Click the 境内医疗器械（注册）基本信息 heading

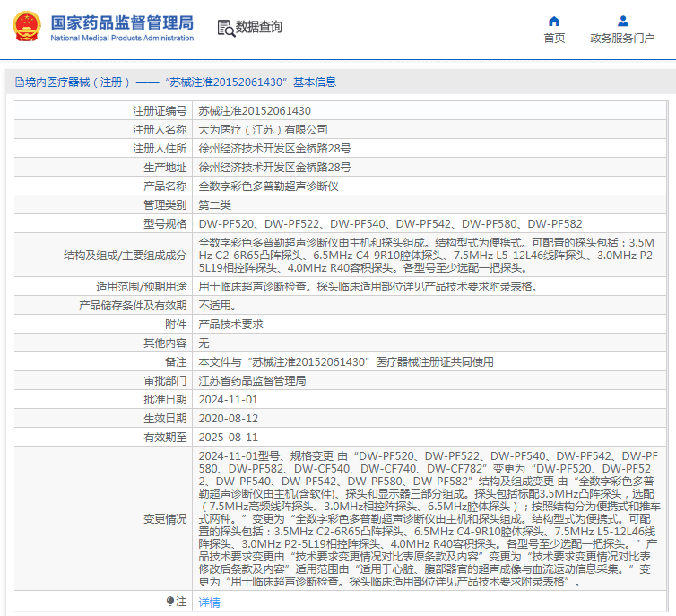tap(180, 82)
